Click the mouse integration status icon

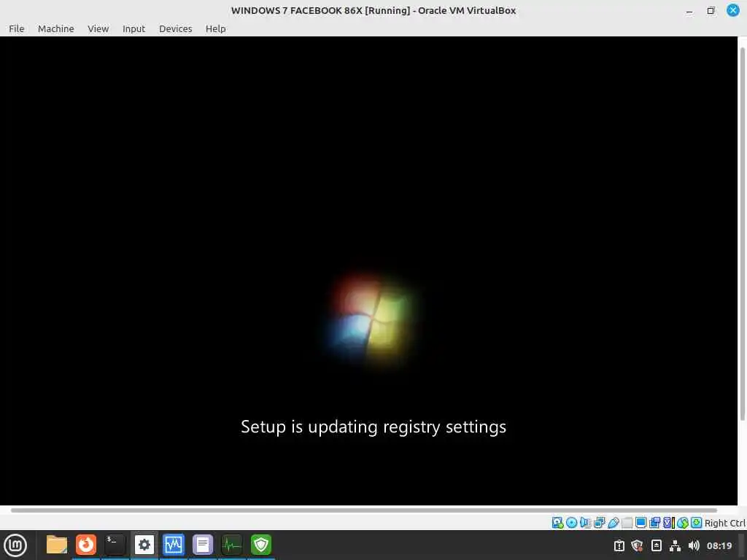[683, 523]
